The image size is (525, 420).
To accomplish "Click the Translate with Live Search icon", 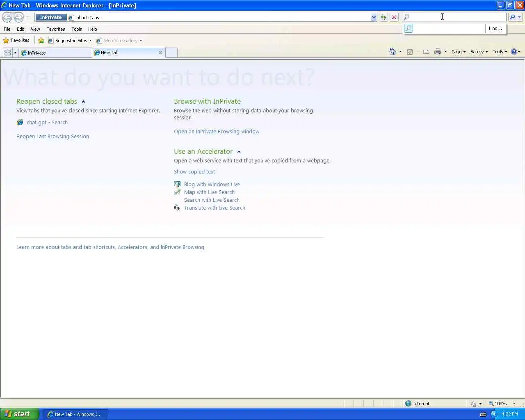I will click(177, 208).
